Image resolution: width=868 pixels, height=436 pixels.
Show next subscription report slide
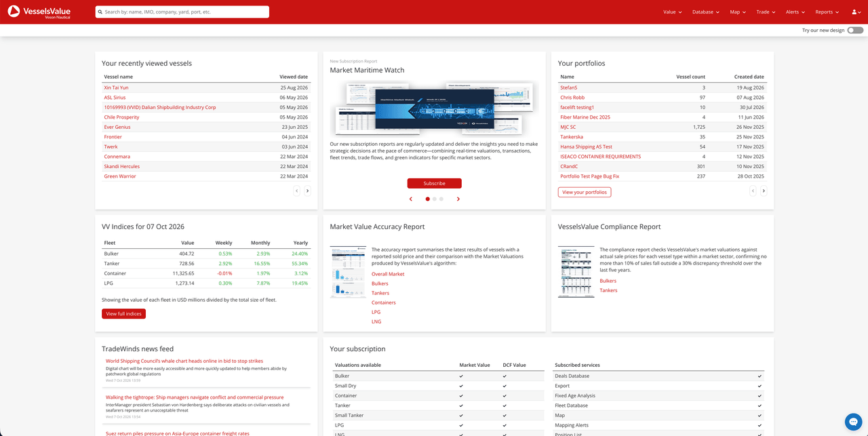[x=458, y=199]
